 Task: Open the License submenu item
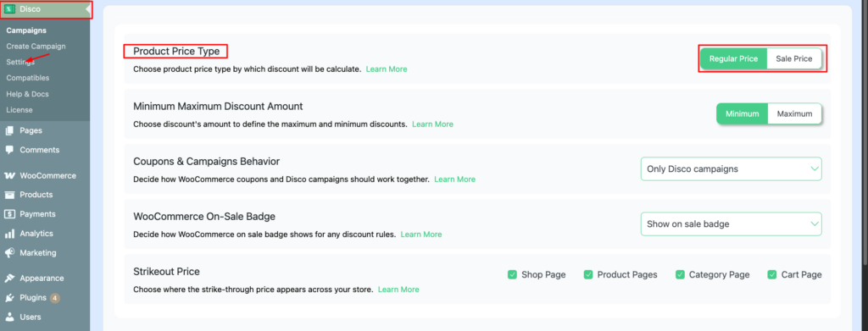[19, 110]
